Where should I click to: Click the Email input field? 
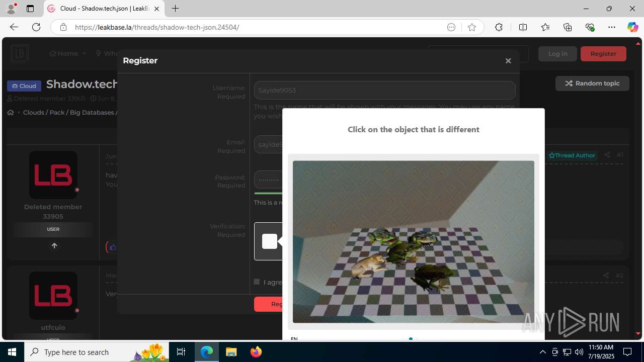click(x=268, y=144)
